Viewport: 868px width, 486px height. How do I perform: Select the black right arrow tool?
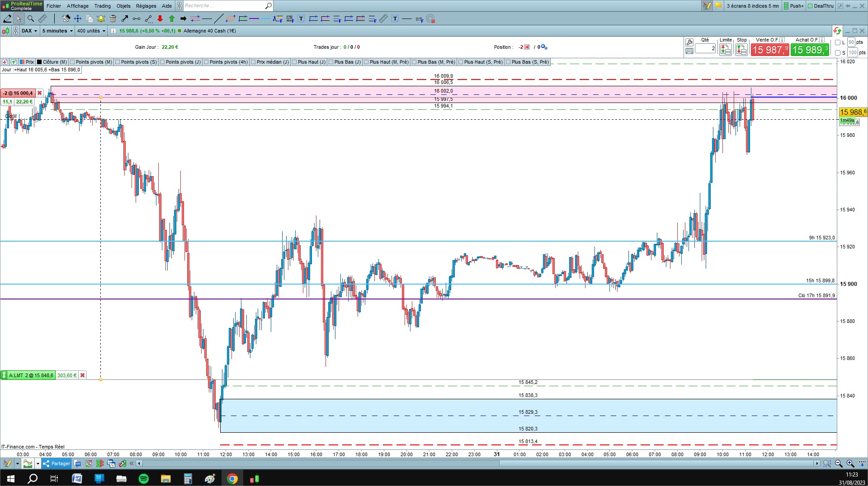coord(184,19)
